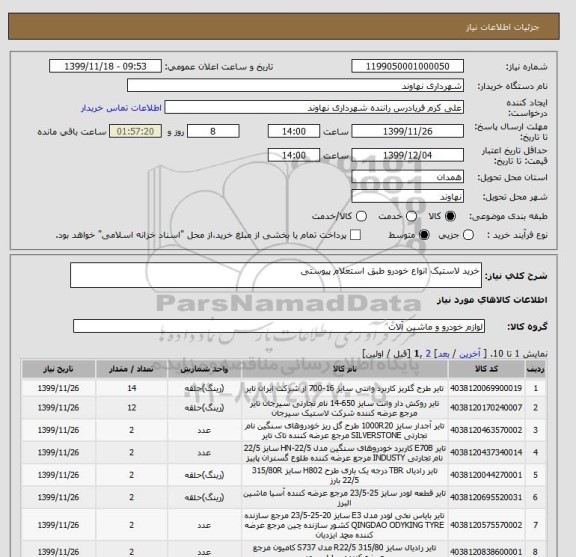The image size is (576, 557).
Task: Click the تاریخ نیاز column header
Action: [x=58, y=369]
